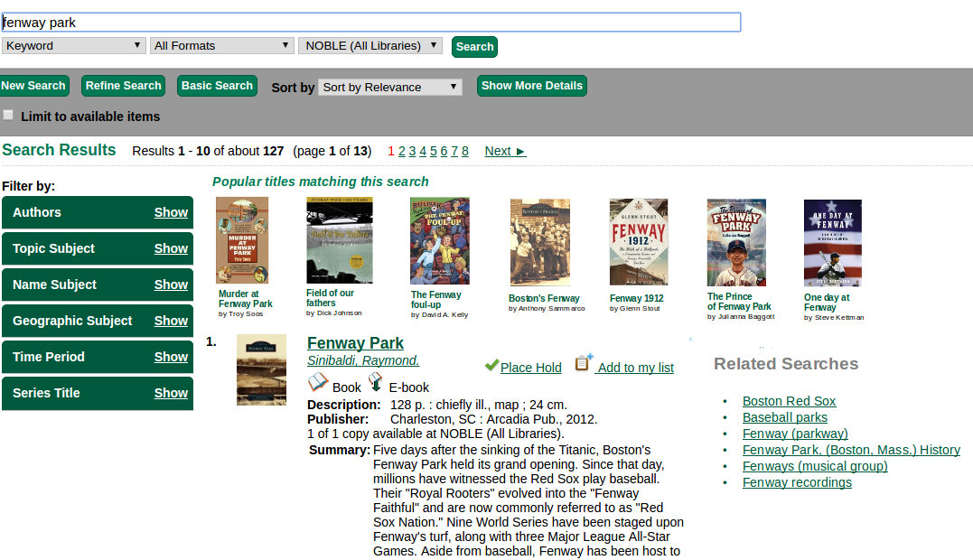
Task: Click the Field of our fathers title link
Action: click(330, 298)
